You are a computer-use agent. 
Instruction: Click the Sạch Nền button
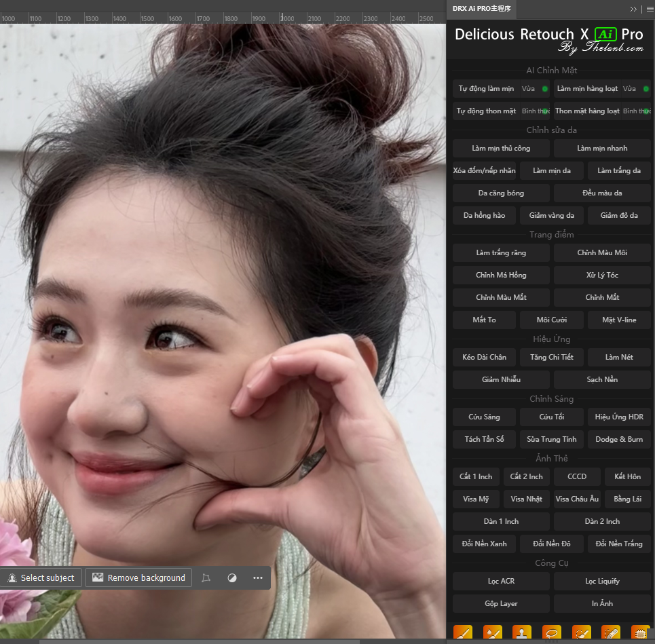coord(602,379)
